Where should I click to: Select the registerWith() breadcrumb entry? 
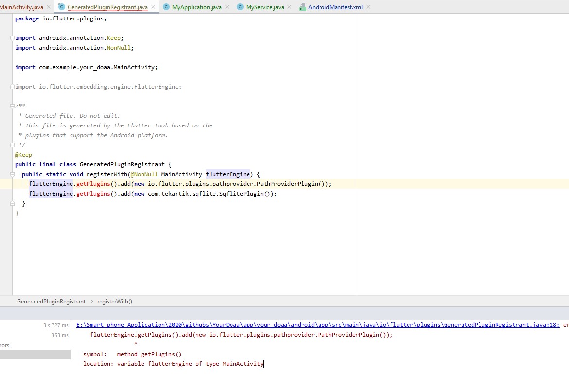(x=114, y=301)
